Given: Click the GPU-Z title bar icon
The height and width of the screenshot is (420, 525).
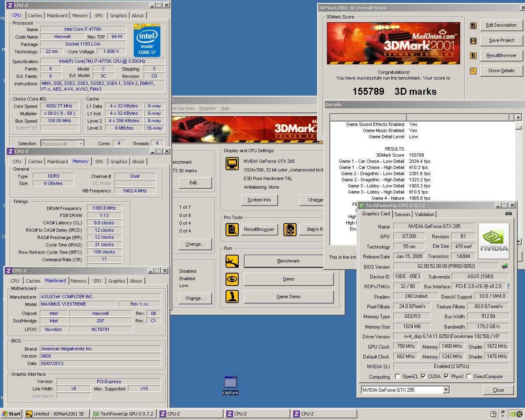Looking at the screenshot, I should tap(361, 205).
